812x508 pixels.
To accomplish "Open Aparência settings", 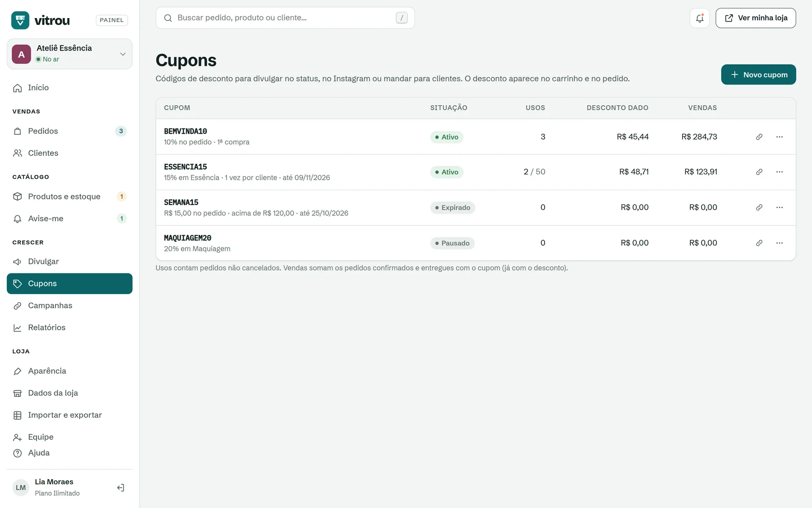I will [69, 371].
